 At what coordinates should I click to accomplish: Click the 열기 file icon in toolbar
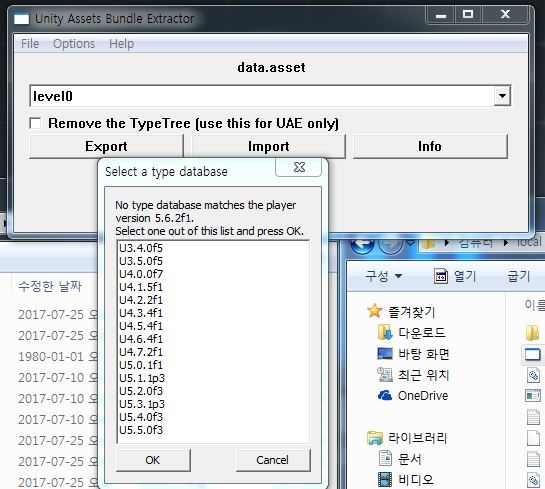click(x=441, y=276)
